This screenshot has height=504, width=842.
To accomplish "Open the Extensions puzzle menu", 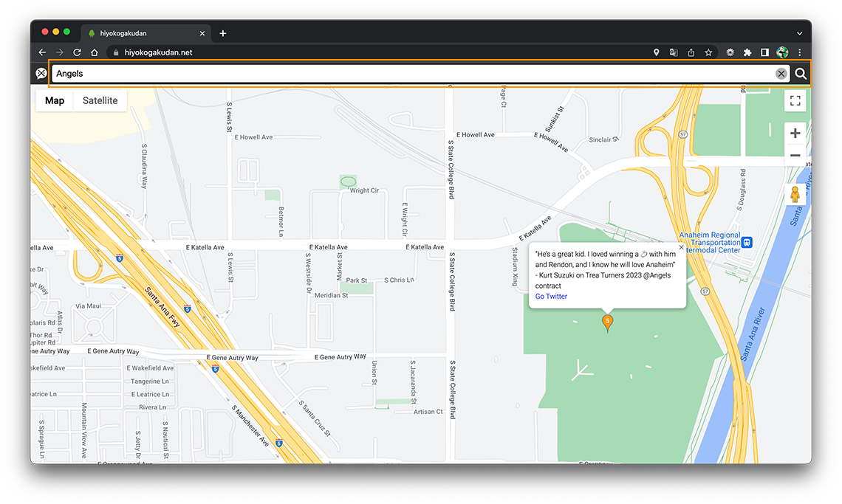I will (x=747, y=52).
